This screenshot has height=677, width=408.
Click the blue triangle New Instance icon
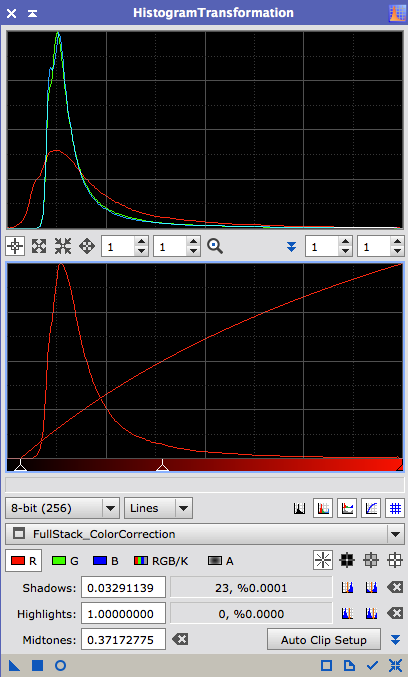pyautogui.click(x=14, y=665)
